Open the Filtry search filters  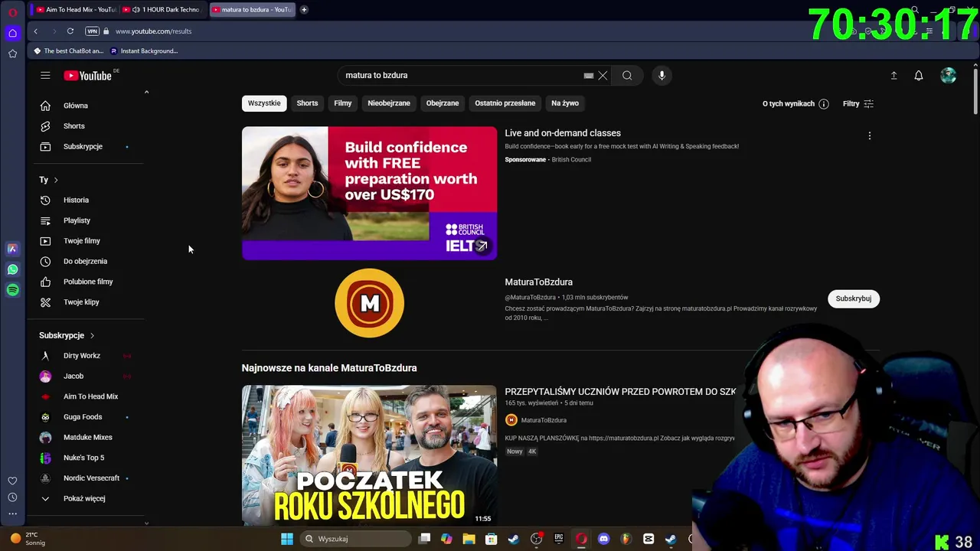(x=858, y=104)
